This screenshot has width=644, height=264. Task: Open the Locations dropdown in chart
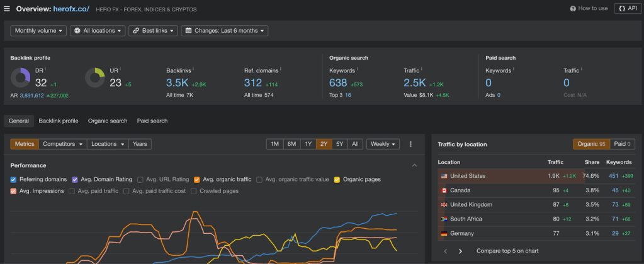tap(108, 144)
